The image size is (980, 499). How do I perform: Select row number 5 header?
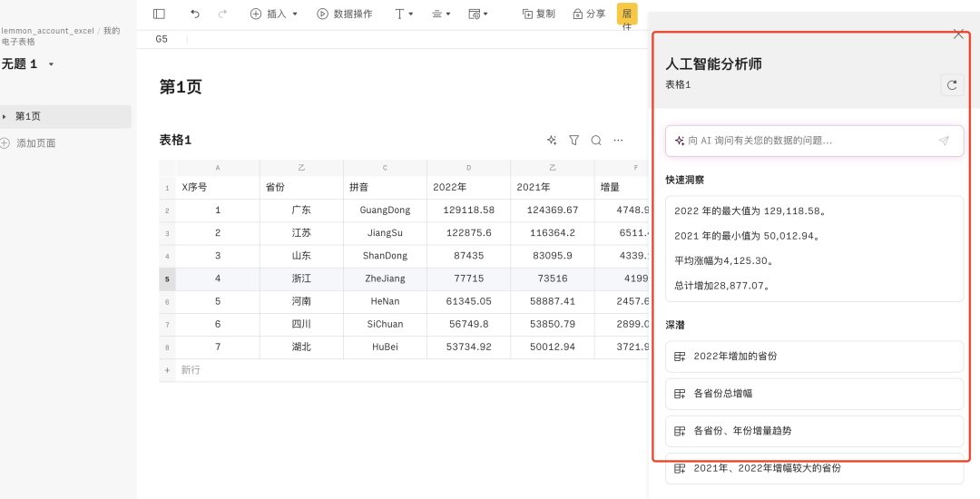click(x=167, y=279)
